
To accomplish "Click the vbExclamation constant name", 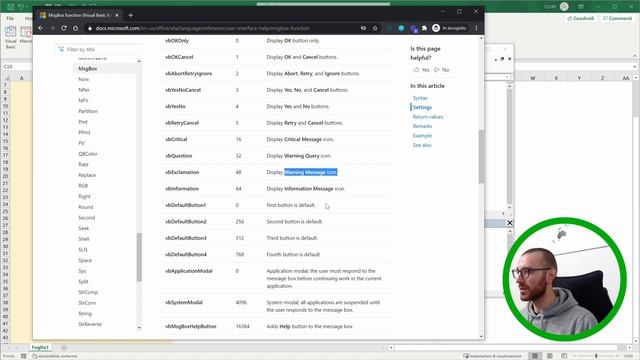I will point(182,172).
